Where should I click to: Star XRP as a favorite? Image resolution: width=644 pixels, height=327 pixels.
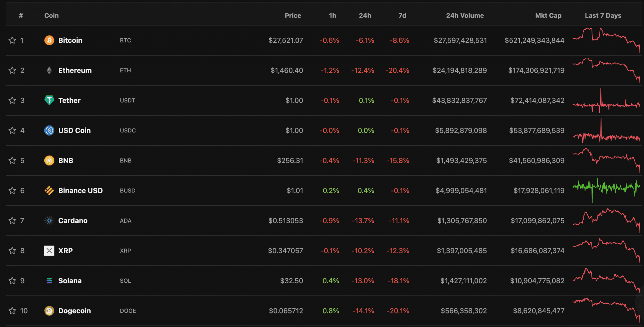click(12, 251)
